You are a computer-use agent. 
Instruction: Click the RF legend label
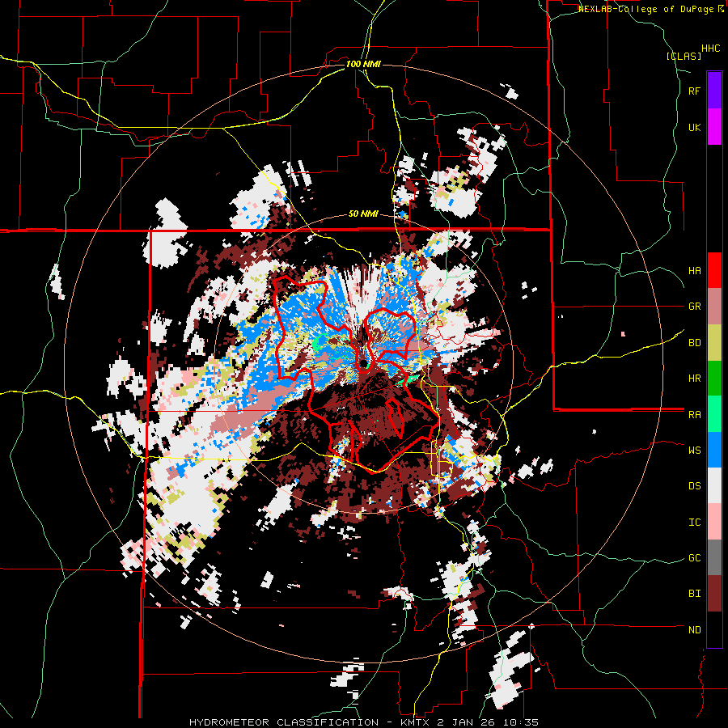click(x=694, y=91)
